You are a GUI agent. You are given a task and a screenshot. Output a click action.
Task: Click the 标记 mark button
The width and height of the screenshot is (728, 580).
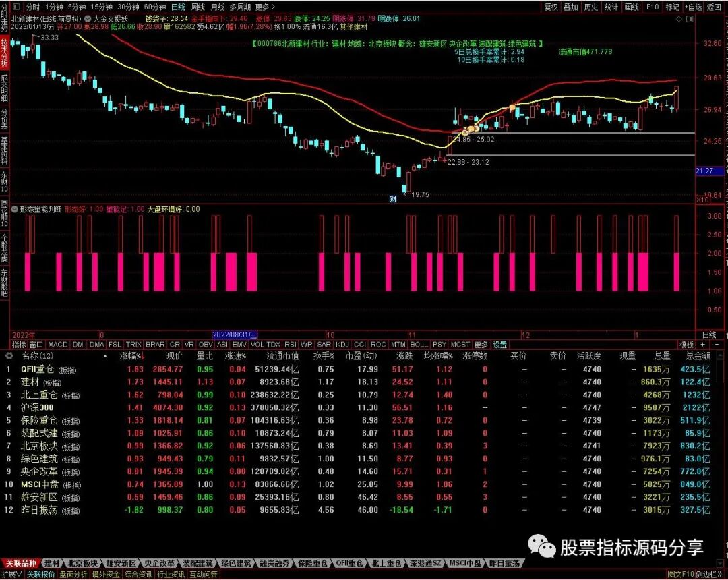point(672,7)
